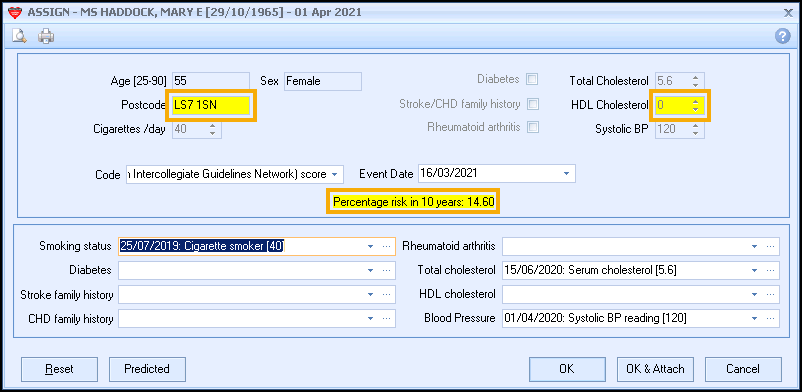Open the print preview magnifier icon
Screen dimensions: 802x392
click(19, 36)
